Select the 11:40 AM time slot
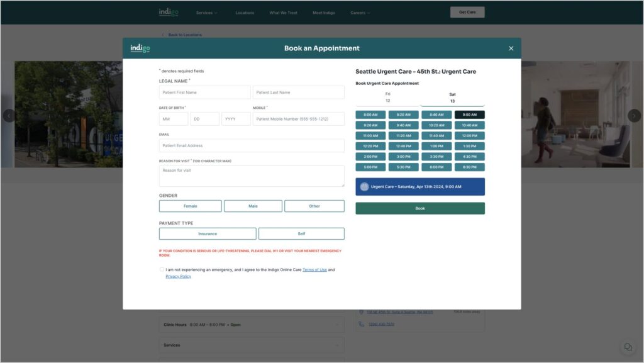Image resolution: width=644 pixels, height=363 pixels. tap(436, 135)
